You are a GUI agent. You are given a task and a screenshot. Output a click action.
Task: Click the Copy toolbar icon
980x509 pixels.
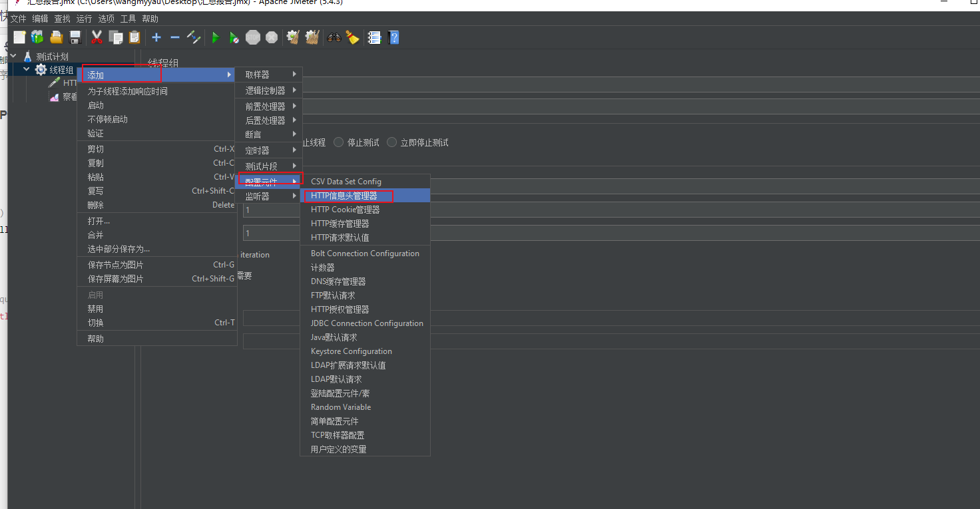click(116, 38)
